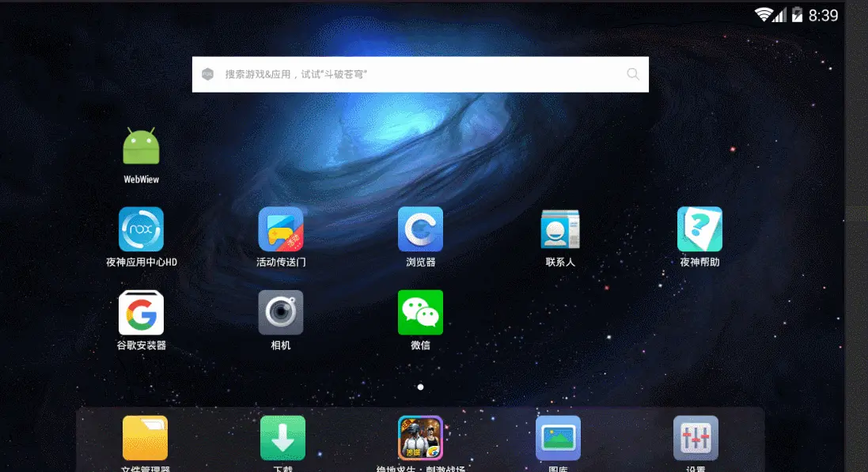Tap the Wi-Fi status icon

[x=764, y=15]
